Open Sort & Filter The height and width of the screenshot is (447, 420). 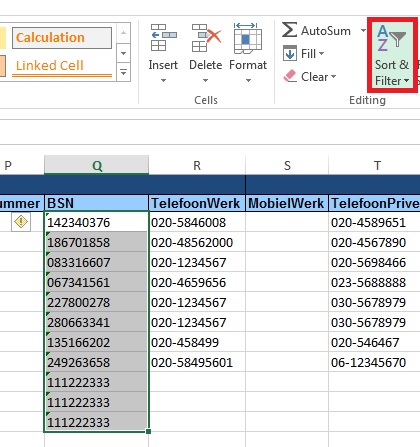point(392,55)
